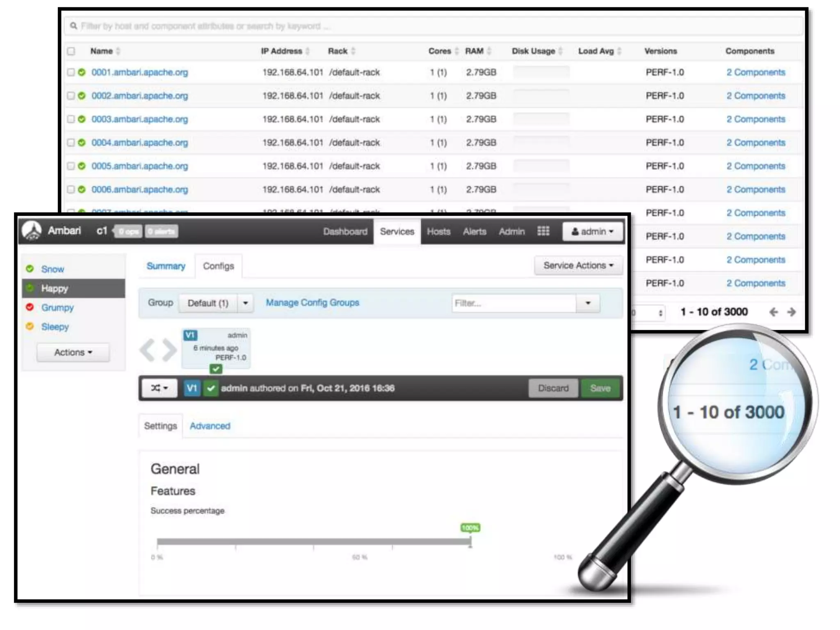Click the config version right chevron
Screen dimensions: 840x630
point(169,350)
